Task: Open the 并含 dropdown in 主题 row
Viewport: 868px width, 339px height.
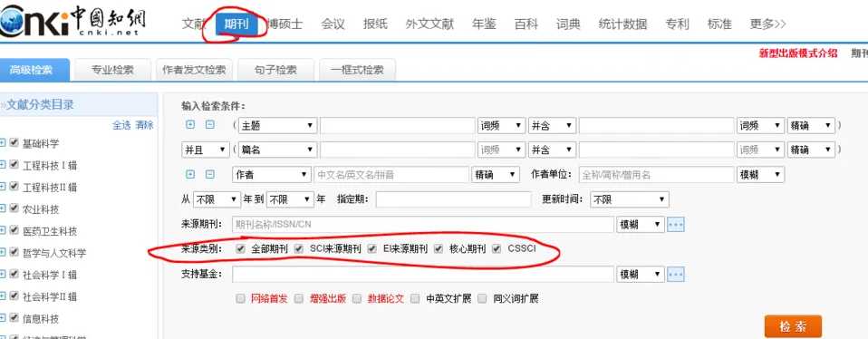Action: pos(553,126)
